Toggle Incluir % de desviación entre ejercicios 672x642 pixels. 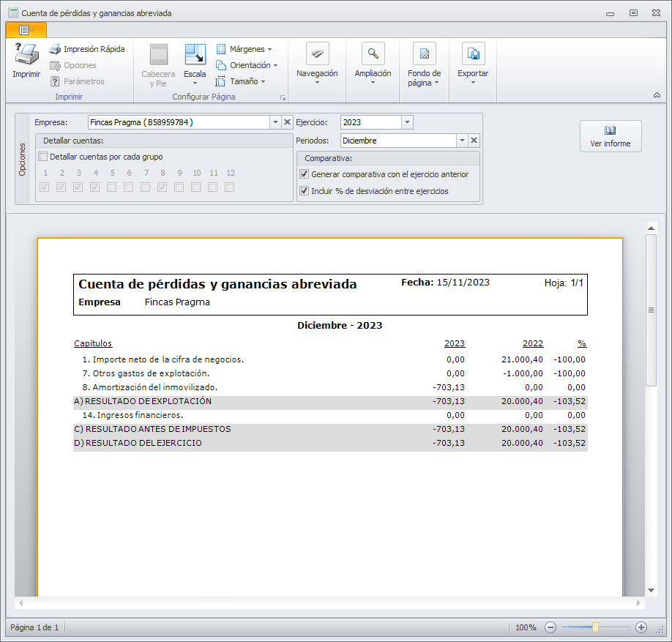pyautogui.click(x=304, y=191)
